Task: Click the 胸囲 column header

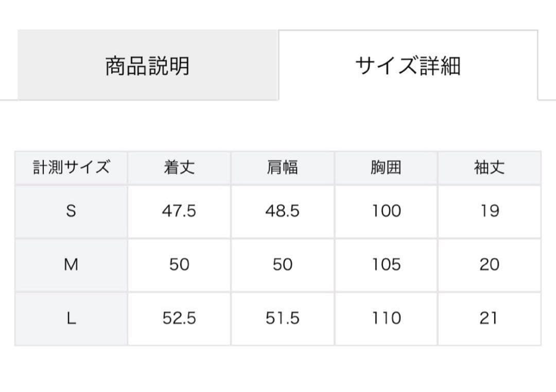Action: click(x=386, y=168)
